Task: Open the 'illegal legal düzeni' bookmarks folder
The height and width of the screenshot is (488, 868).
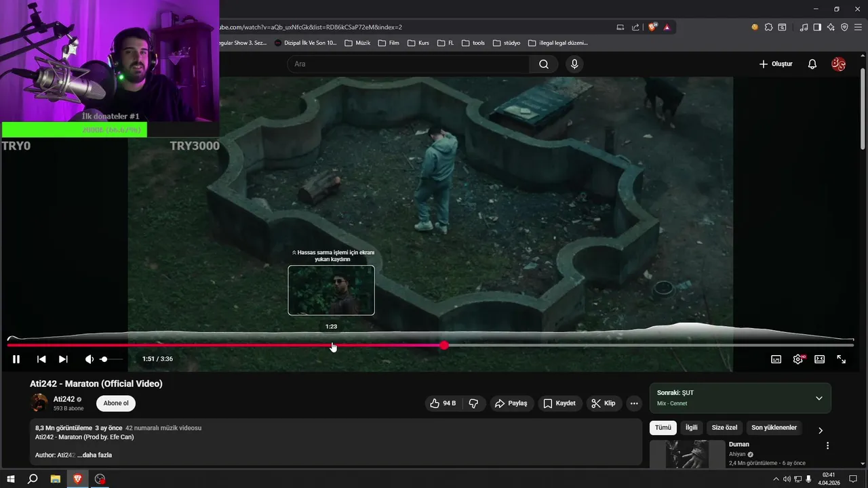Action: (557, 43)
